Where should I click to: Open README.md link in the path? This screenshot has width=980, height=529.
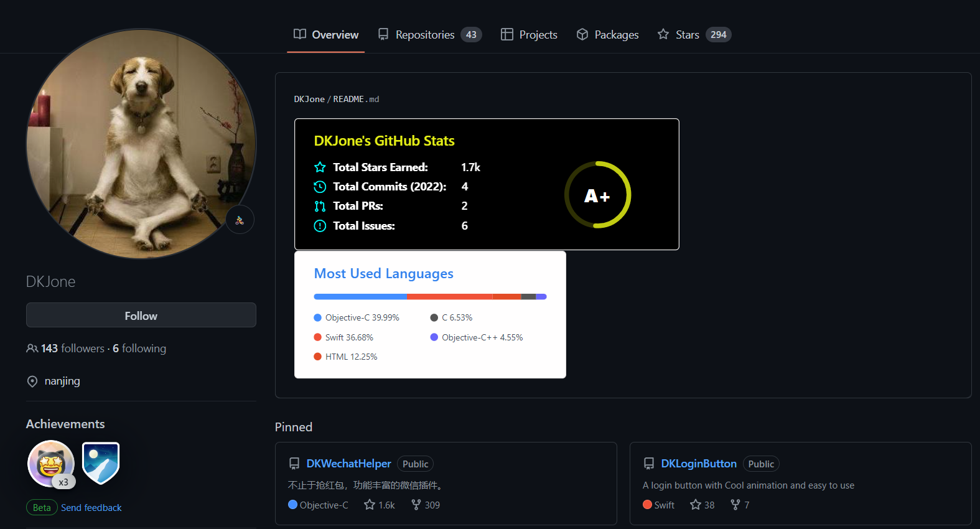356,99
